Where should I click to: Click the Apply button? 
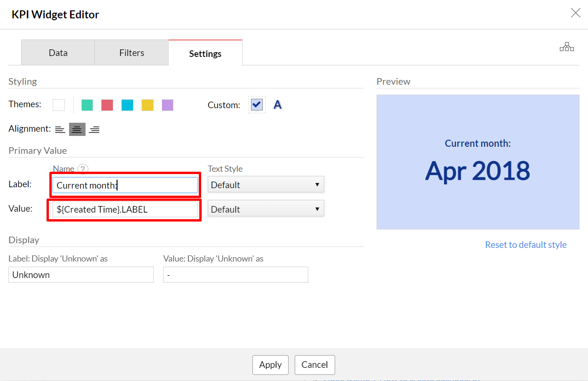click(x=270, y=365)
